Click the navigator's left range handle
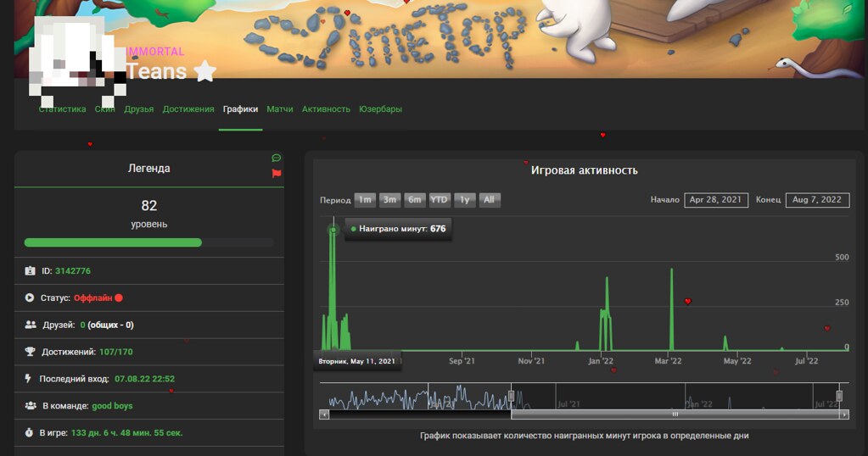868x456 pixels. 511,396
